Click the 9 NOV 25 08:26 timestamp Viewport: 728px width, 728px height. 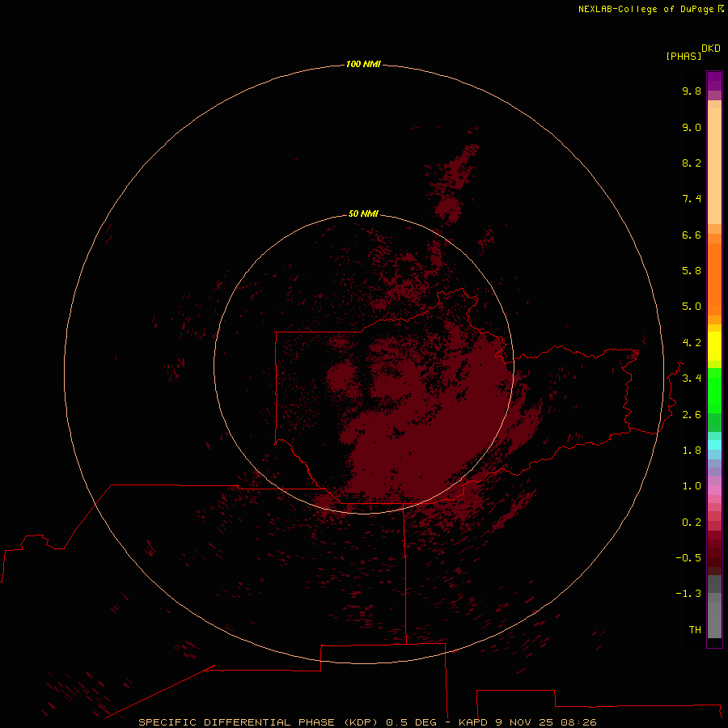pyautogui.click(x=545, y=722)
